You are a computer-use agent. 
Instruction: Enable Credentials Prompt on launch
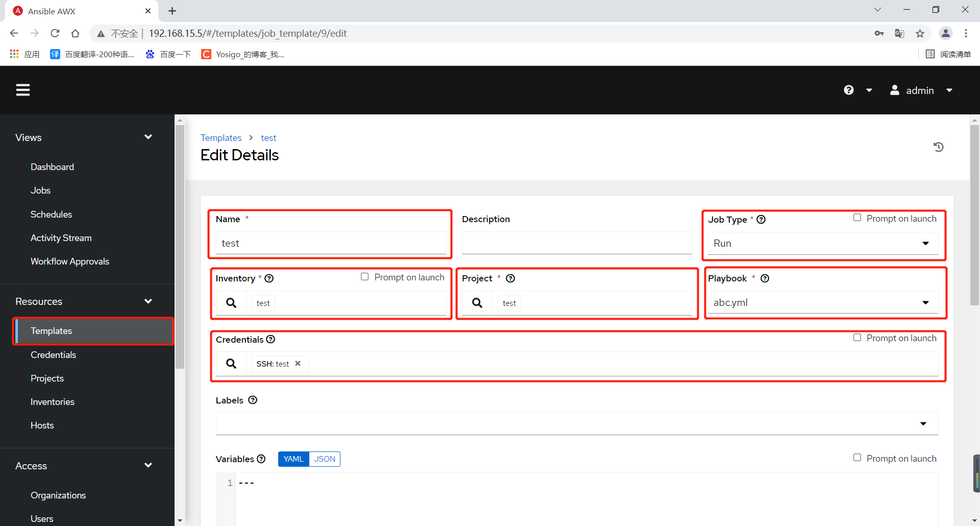(857, 338)
